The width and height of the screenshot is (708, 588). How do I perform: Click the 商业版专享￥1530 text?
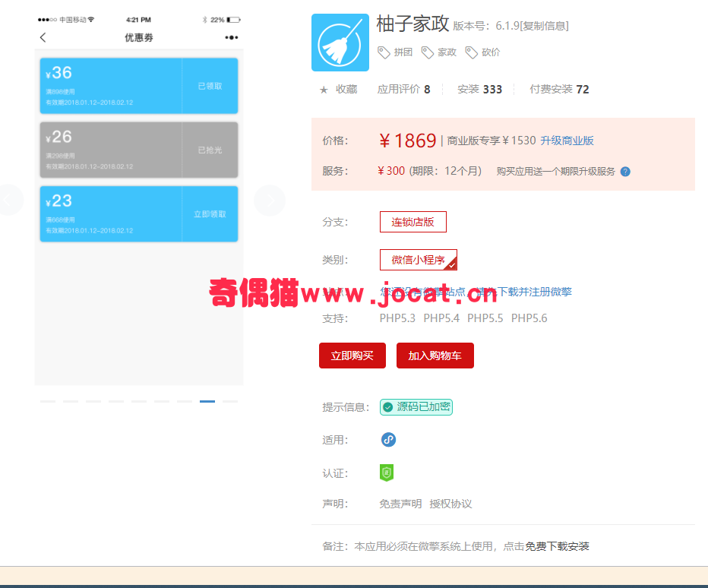(491, 141)
